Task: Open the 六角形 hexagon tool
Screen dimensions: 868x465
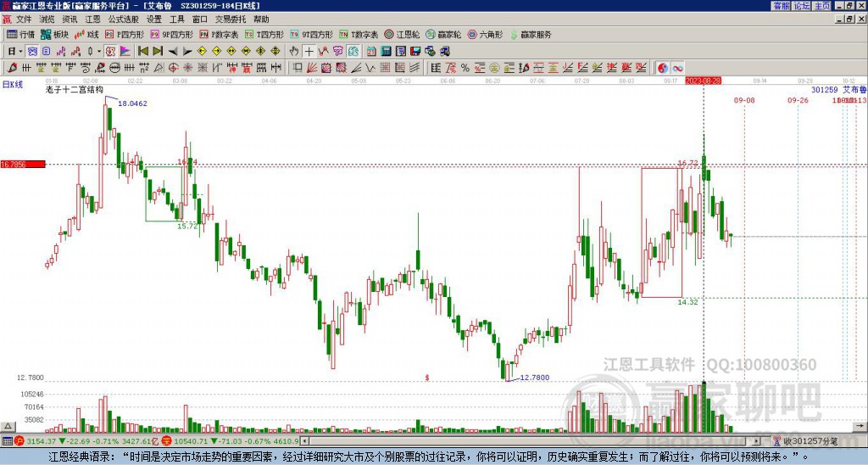Action: 486,34
